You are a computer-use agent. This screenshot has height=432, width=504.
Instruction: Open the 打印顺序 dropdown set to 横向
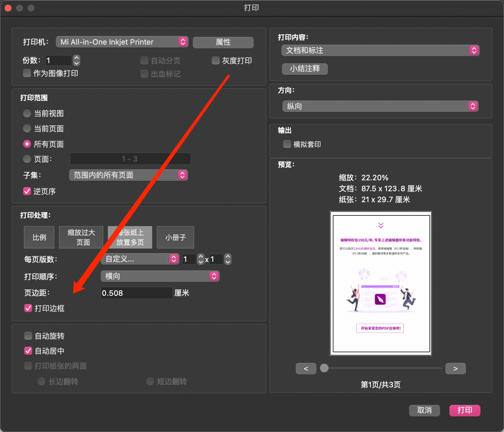point(160,276)
